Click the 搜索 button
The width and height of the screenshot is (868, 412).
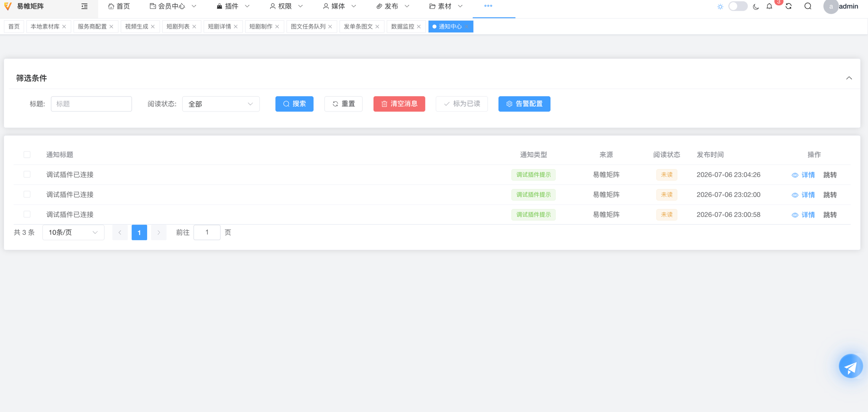point(294,104)
